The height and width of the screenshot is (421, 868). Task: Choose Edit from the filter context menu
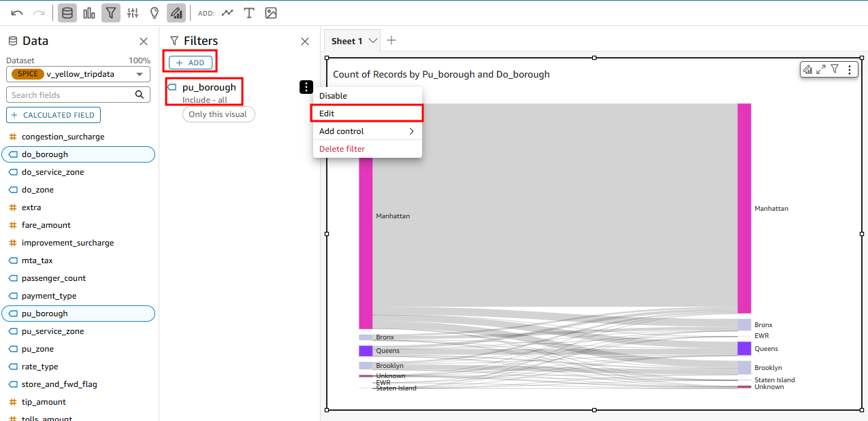(x=367, y=114)
